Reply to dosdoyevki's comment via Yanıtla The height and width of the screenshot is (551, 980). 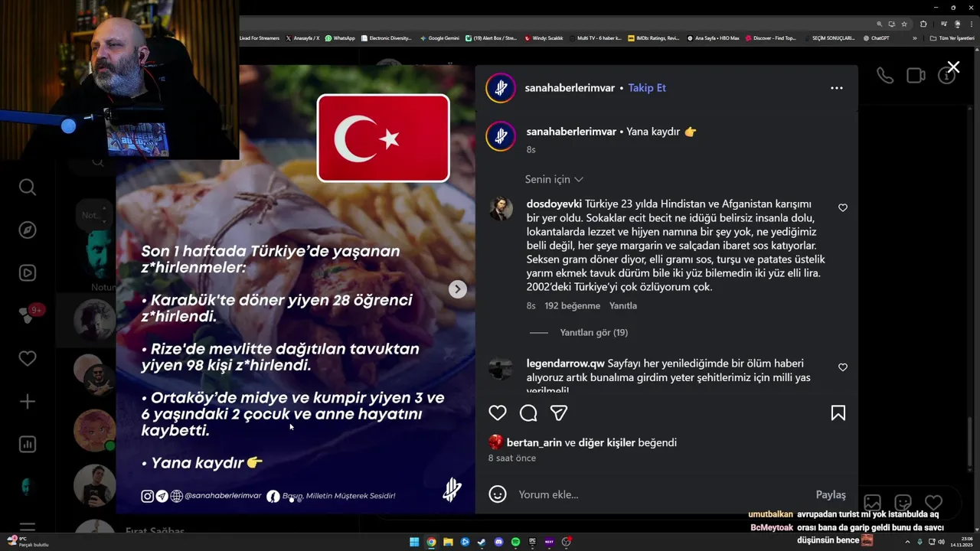click(x=623, y=306)
